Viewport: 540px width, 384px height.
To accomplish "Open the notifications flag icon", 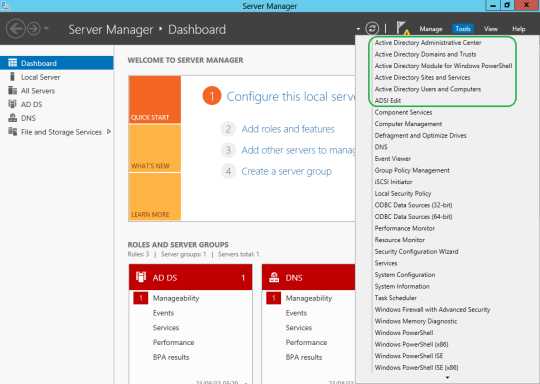I will click(x=402, y=28).
